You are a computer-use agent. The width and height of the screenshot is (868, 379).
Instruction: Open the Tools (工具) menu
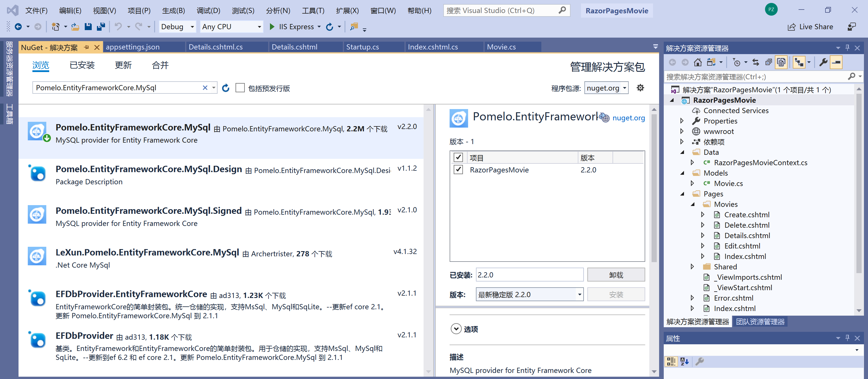tap(313, 10)
